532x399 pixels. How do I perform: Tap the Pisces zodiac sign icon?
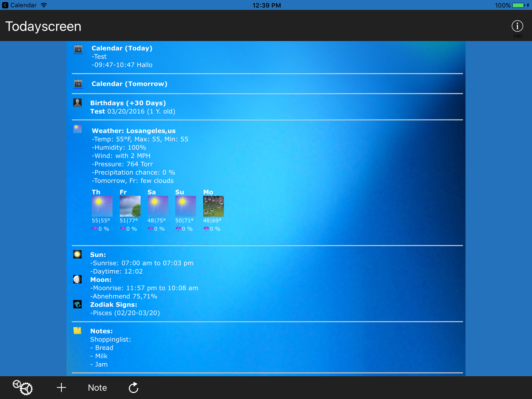click(x=77, y=304)
